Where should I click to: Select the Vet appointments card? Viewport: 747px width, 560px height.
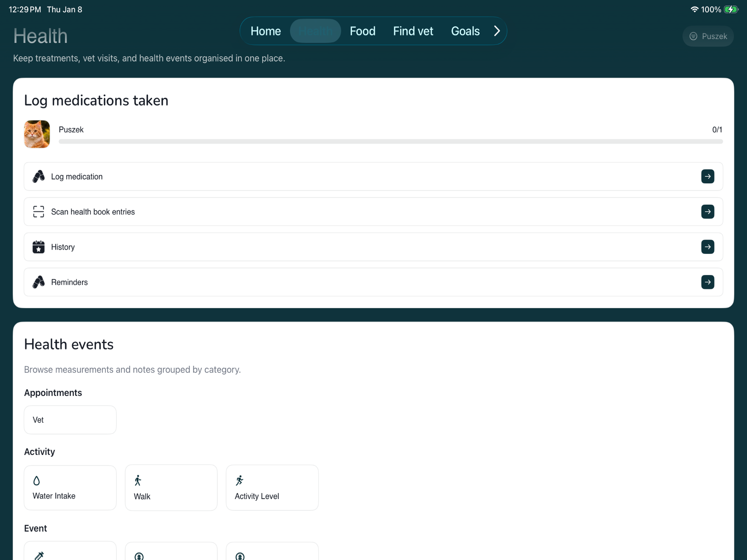[70, 420]
